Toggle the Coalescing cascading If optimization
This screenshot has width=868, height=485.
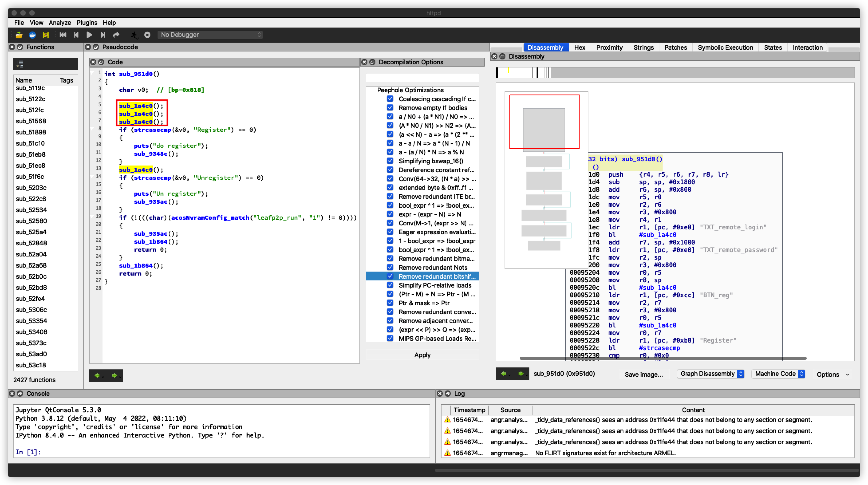[390, 99]
